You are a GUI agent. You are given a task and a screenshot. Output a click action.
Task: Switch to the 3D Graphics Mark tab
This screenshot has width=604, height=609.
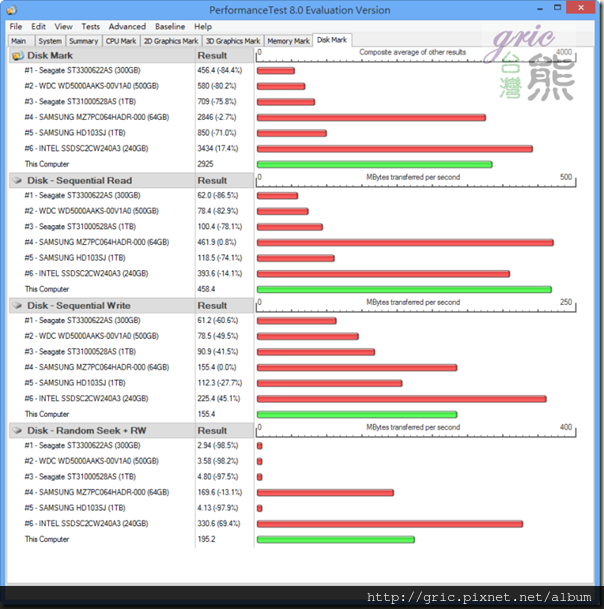pos(233,41)
